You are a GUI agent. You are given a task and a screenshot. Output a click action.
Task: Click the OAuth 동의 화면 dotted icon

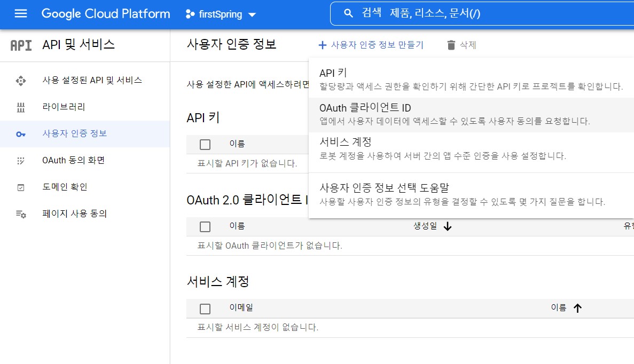[x=21, y=161]
